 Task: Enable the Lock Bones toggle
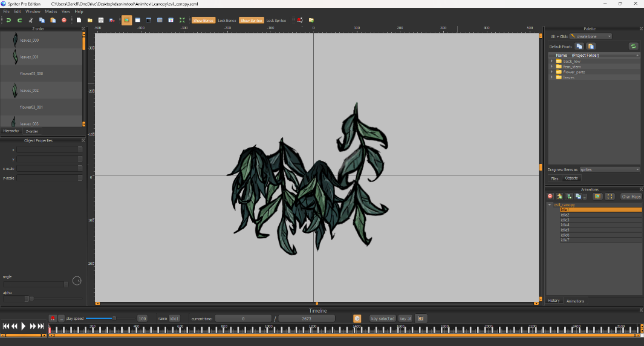click(227, 20)
